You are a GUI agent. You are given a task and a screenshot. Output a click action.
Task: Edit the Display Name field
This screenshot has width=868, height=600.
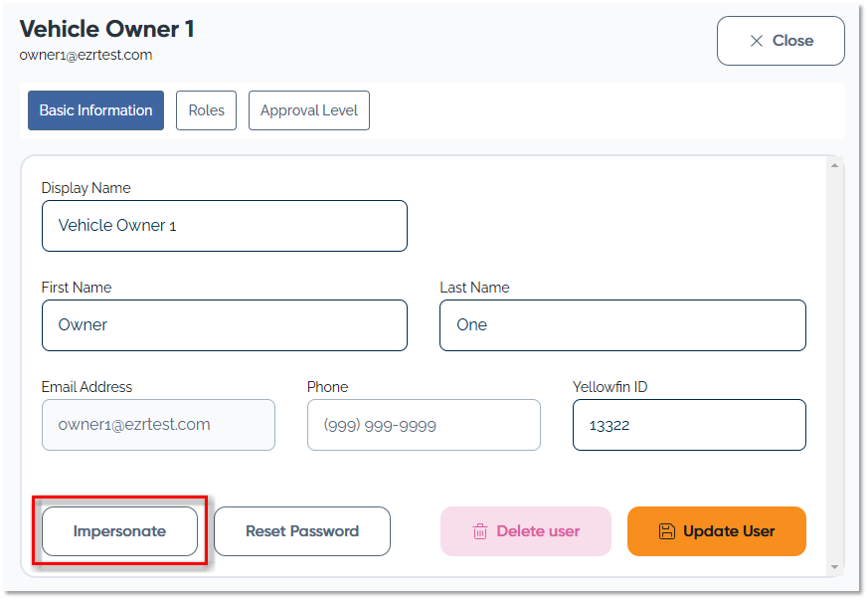[x=225, y=226]
